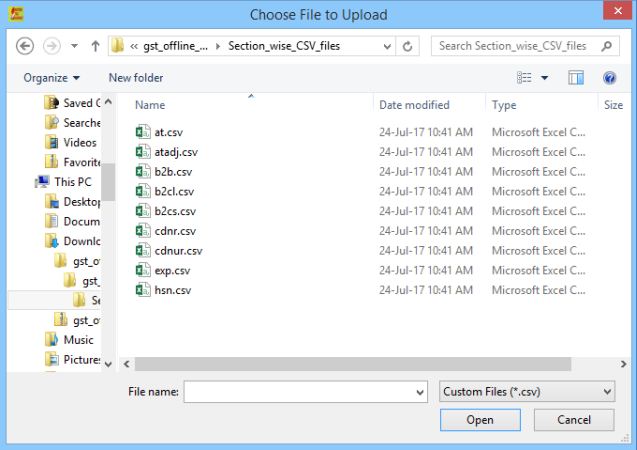Refresh the folder listing
The width and height of the screenshot is (637, 450).
click(x=407, y=46)
